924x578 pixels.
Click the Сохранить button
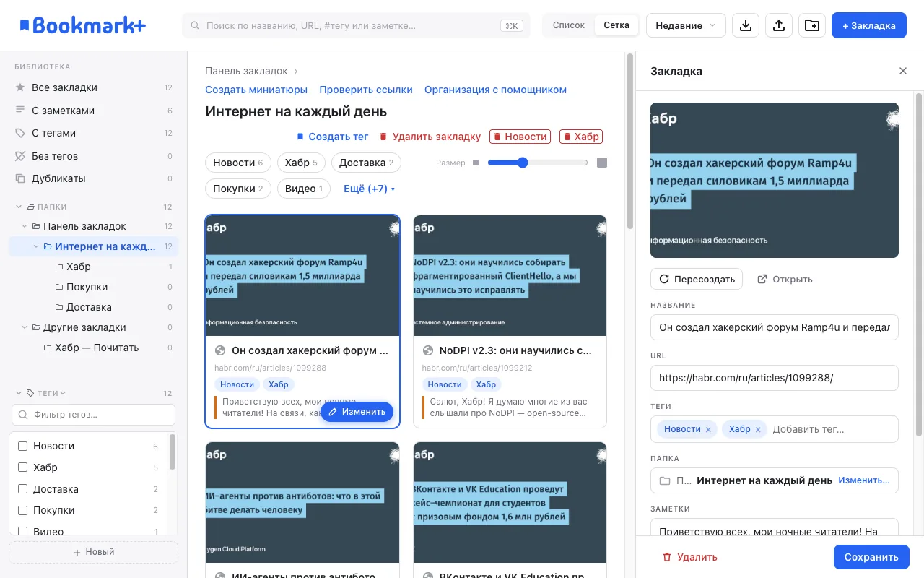871,557
